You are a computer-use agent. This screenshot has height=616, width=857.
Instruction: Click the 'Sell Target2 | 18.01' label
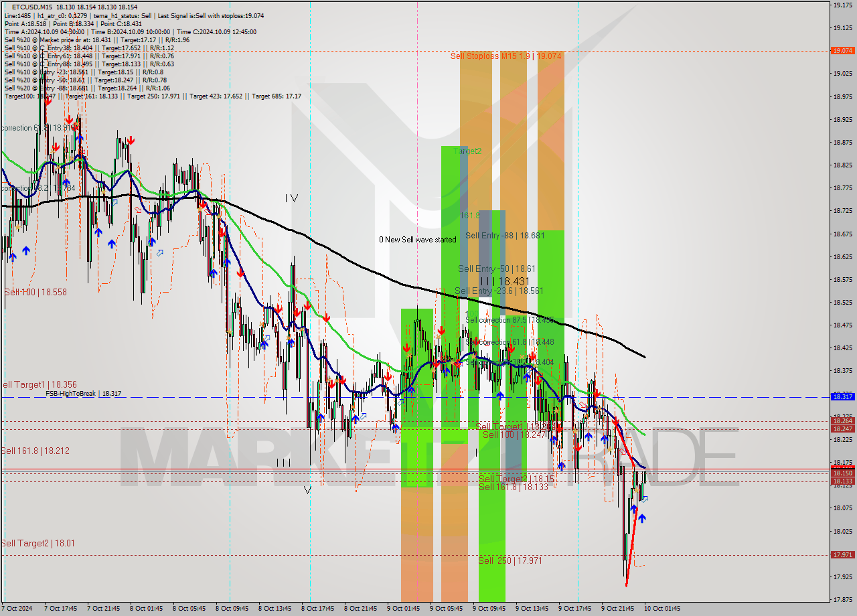pos(37,544)
